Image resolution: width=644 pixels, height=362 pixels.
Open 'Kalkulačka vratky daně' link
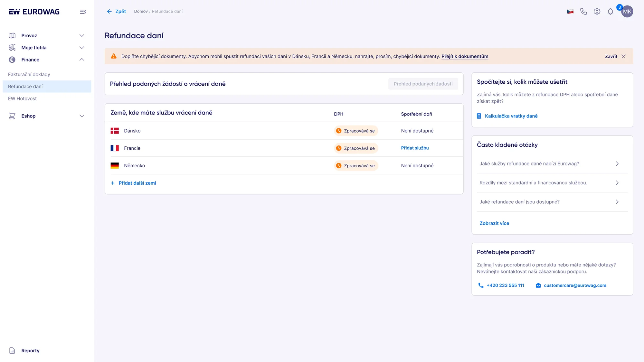(511, 116)
